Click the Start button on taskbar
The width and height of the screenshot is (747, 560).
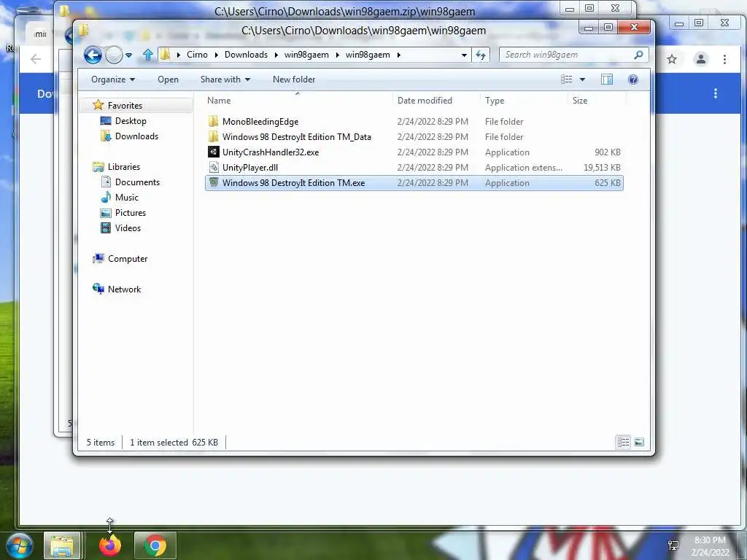pyautogui.click(x=19, y=545)
